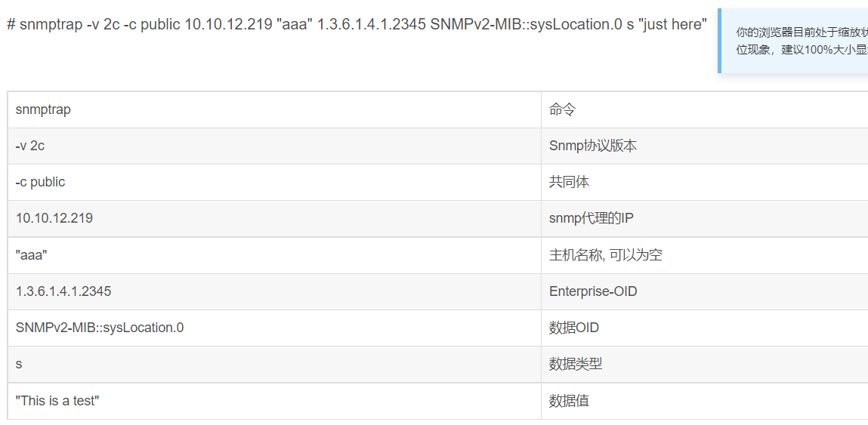
Task: Click the "s" data type parameter cell
Action: pos(274,364)
